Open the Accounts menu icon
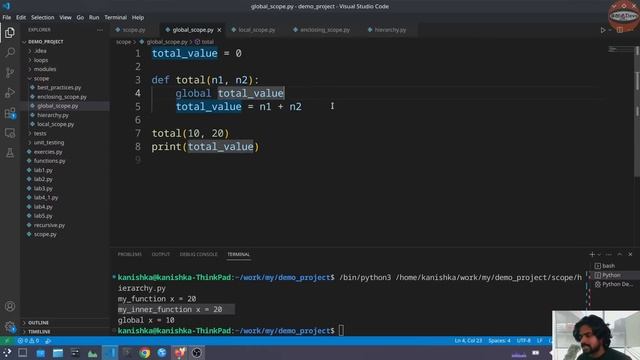This screenshot has height=360, width=640. coord(10,307)
